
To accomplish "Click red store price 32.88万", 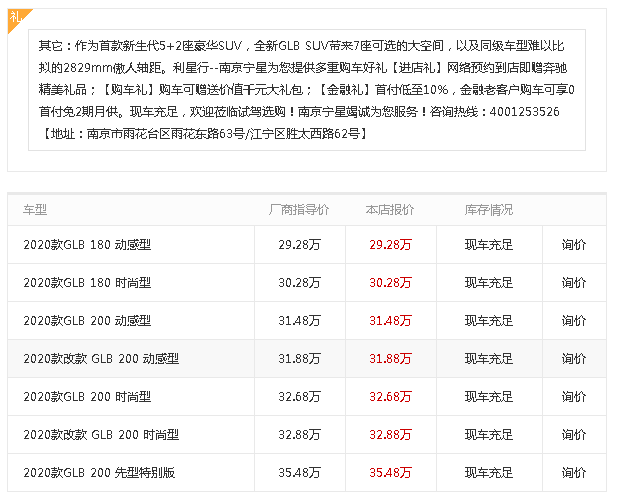I will click(x=390, y=434).
